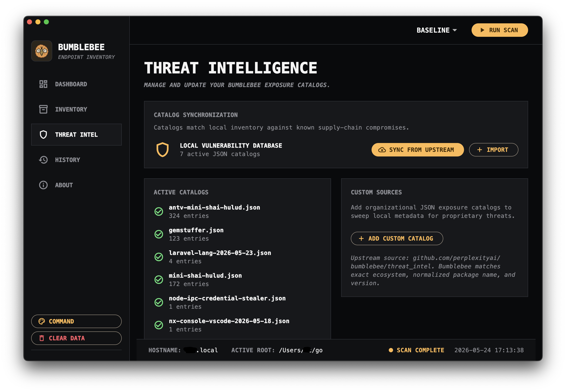Select the nx-console-vscode-2026-05-18.json catalog name
566x392 pixels.
[229, 321]
